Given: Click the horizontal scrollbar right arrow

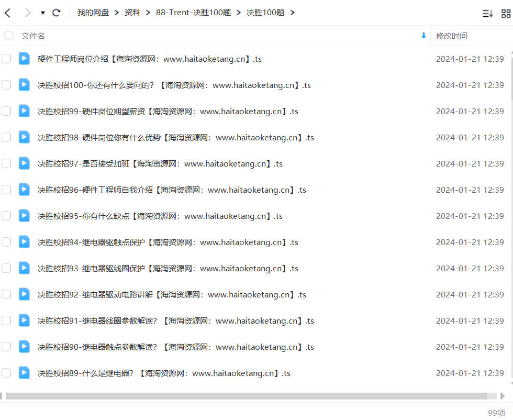Looking at the screenshot, I should [x=503, y=396].
